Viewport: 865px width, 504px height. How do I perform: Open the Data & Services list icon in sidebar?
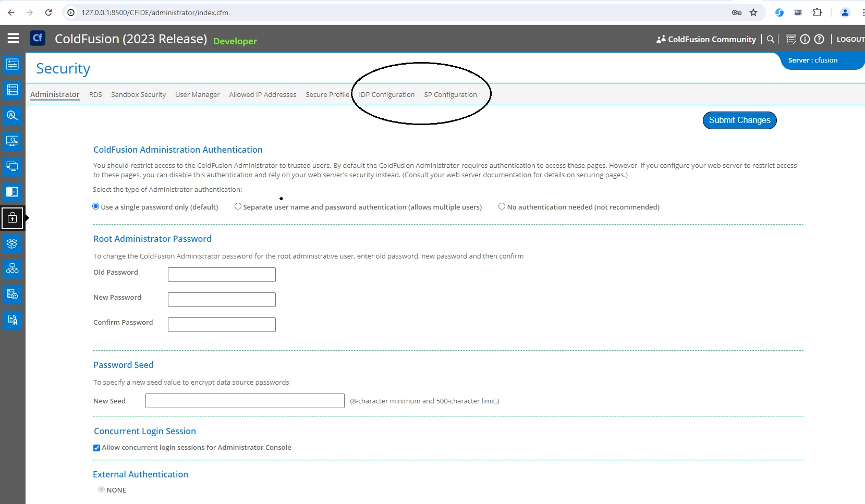(12, 90)
